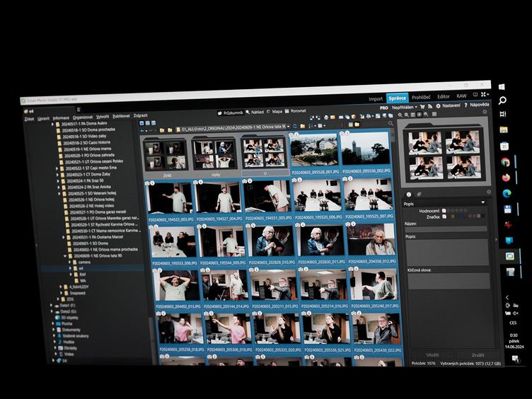The image size is (532, 399).
Task: Navigate back with the arrow icon
Action: pyautogui.click(x=143, y=131)
